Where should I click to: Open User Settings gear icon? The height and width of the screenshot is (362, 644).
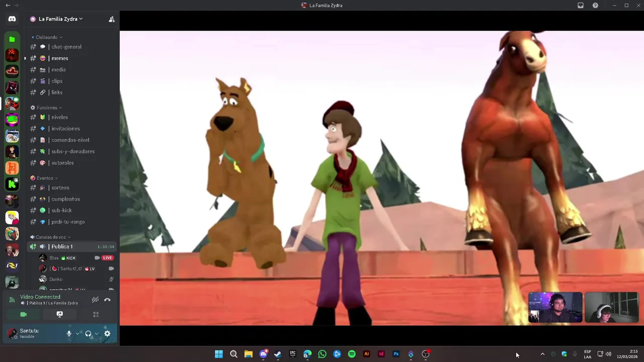(x=107, y=333)
